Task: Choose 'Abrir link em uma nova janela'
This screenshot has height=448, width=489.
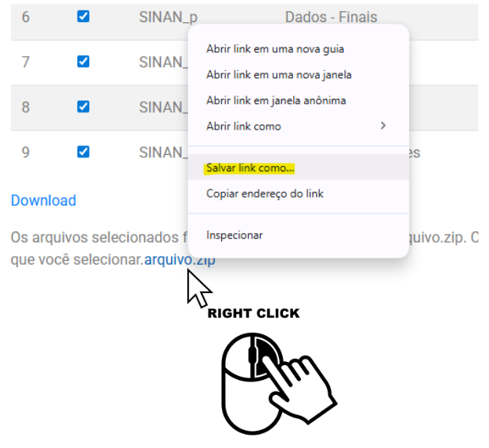Action: (x=299, y=75)
